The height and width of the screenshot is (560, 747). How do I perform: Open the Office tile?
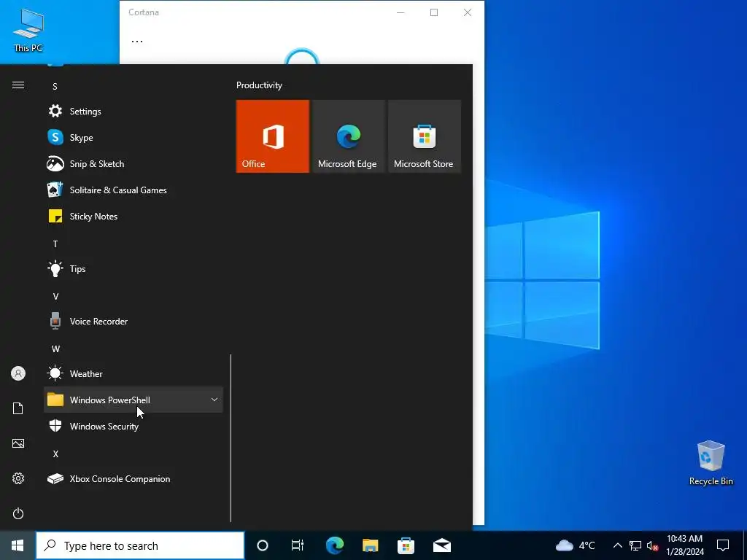point(273,136)
